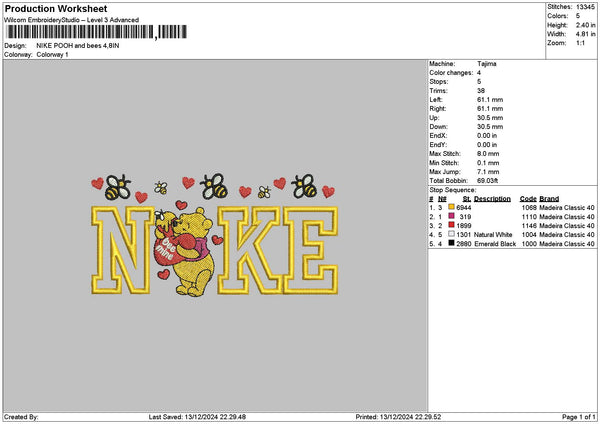Click the 'Down:' row label
600x424 pixels.
coord(438,127)
